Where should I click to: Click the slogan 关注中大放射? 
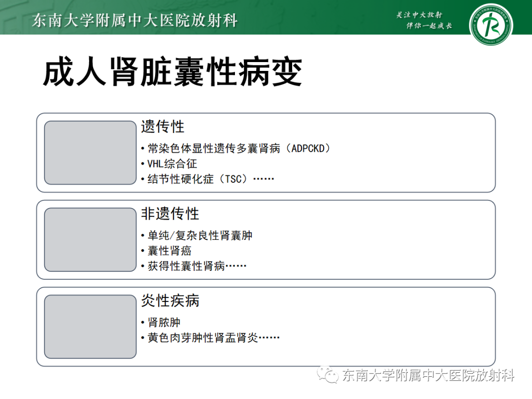tap(419, 15)
